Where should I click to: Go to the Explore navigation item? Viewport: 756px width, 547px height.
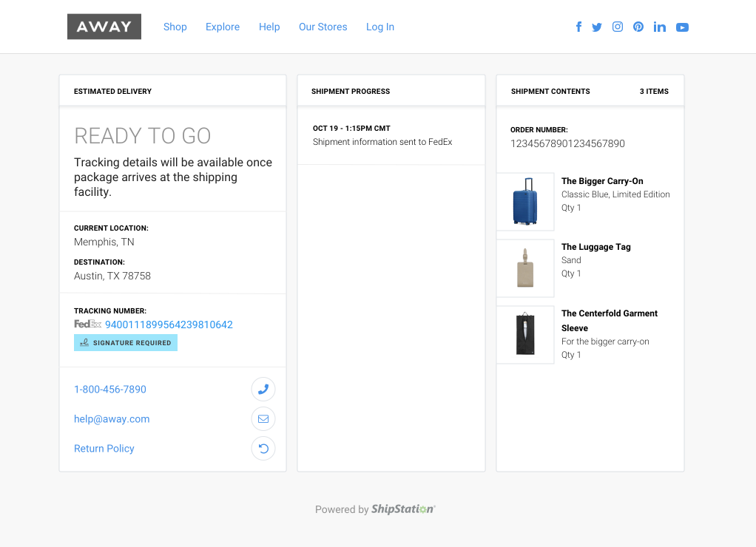click(x=223, y=27)
